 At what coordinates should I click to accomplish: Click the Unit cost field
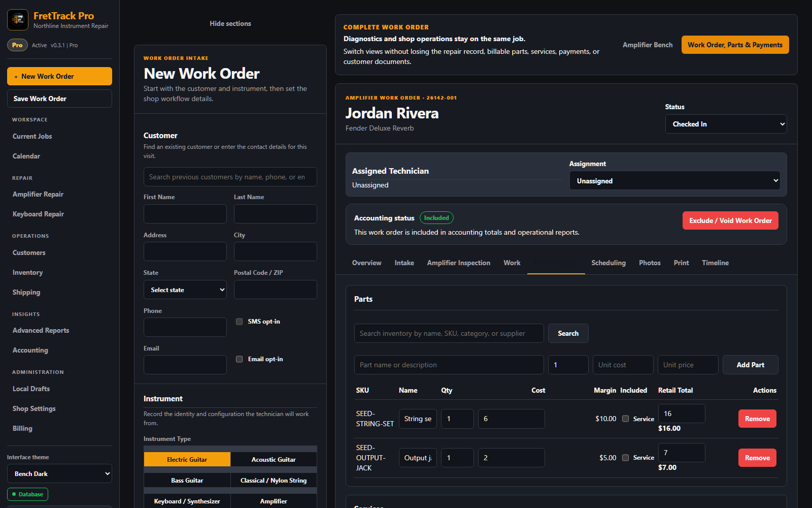[623, 365]
